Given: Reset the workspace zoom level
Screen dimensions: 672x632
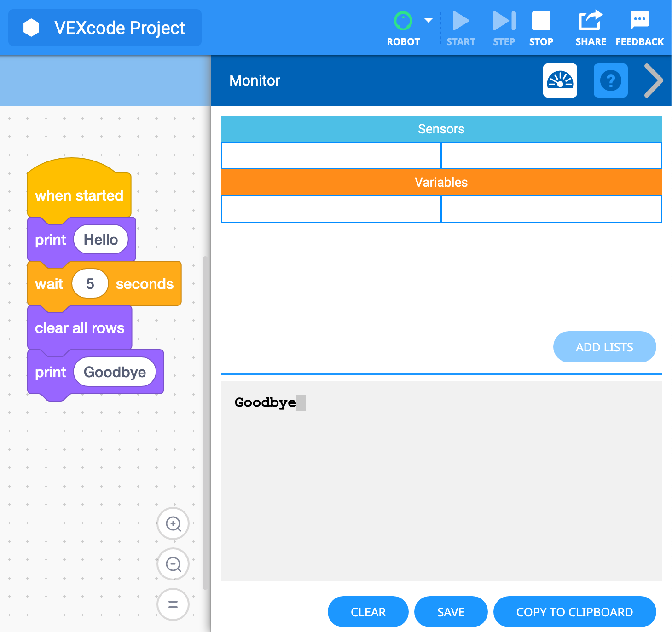Looking at the screenshot, I should click(x=173, y=604).
